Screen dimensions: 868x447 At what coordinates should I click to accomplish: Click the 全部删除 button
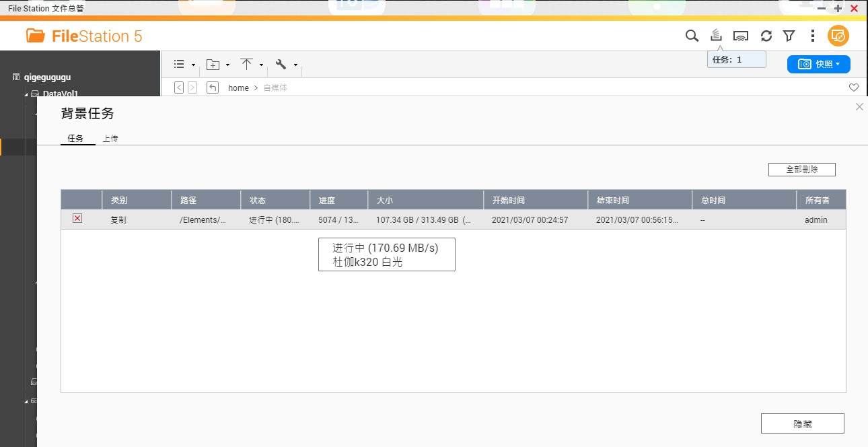[x=801, y=169]
